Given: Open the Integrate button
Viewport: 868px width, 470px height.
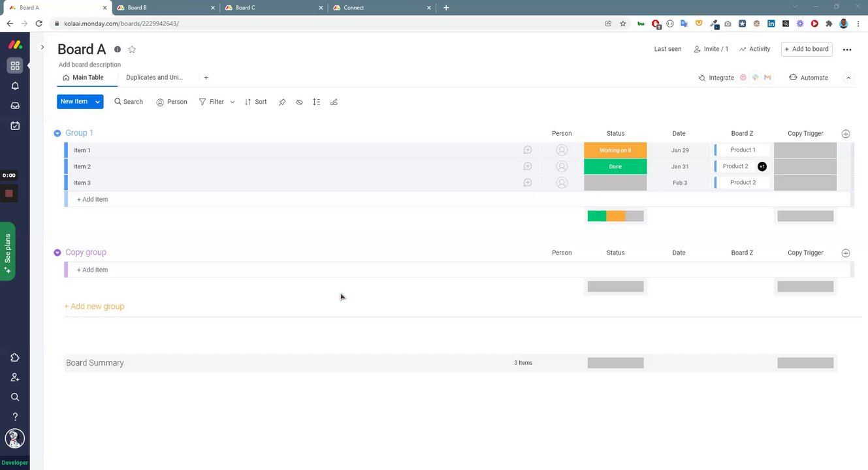Looking at the screenshot, I should (716, 78).
